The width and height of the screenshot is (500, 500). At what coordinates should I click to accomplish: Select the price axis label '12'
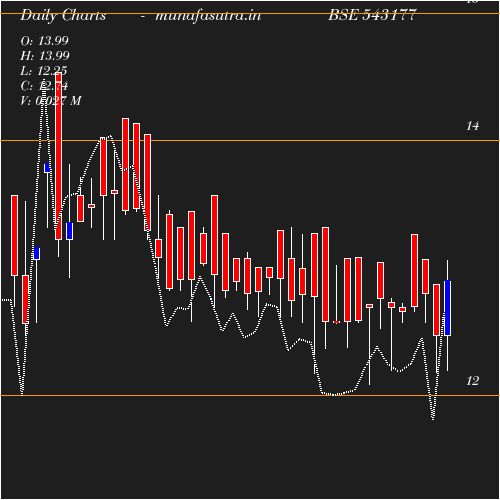tap(472, 381)
